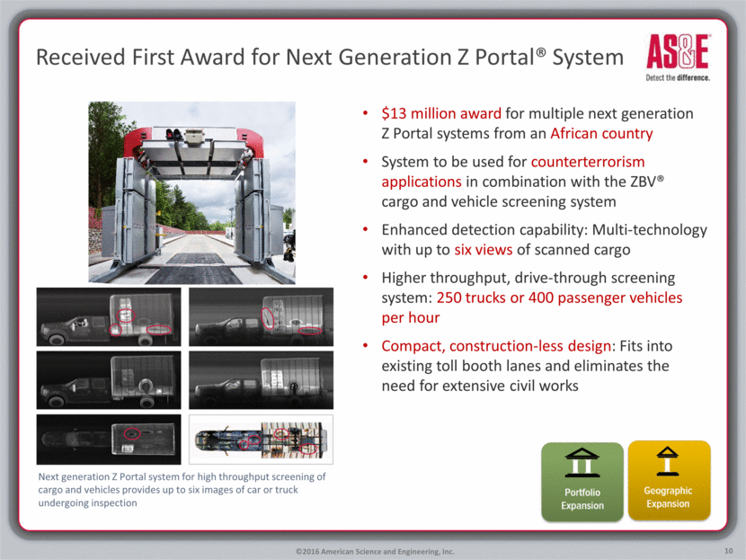Click the bottom-left top-down X-ray image
746x560 pixels.
point(107,439)
